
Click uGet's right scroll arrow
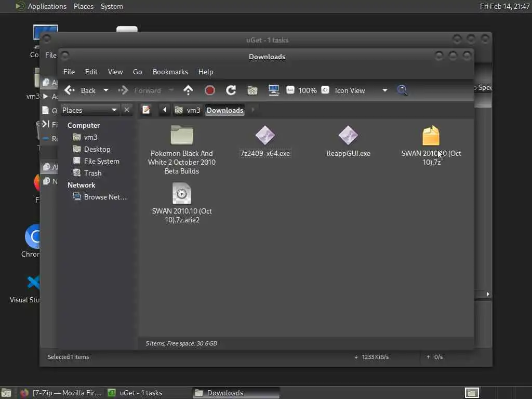pyautogui.click(x=487, y=294)
